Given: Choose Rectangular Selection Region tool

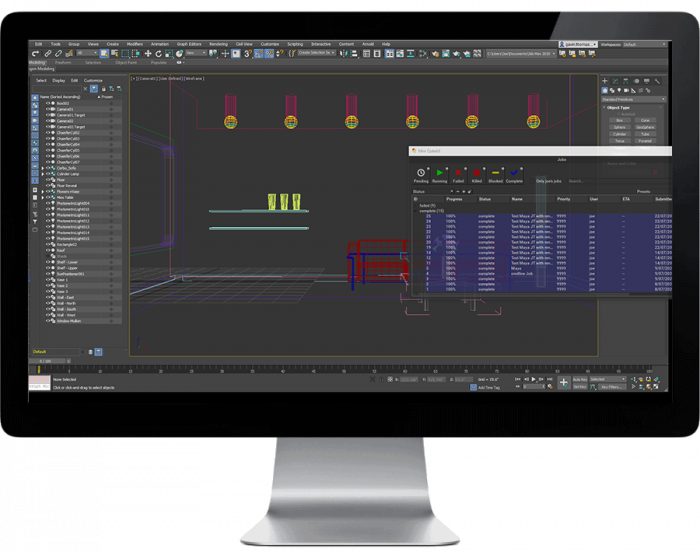Looking at the screenshot, I should pos(125,54).
